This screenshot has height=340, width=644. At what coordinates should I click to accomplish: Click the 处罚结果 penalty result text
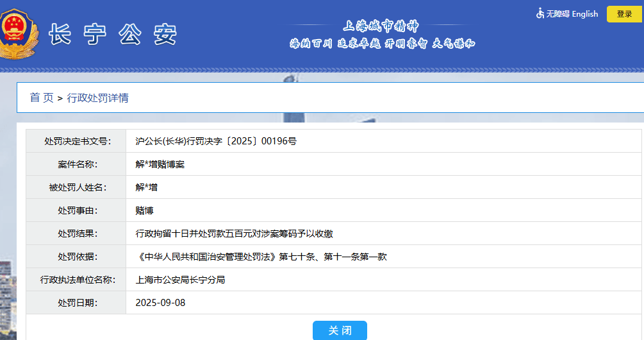point(234,234)
